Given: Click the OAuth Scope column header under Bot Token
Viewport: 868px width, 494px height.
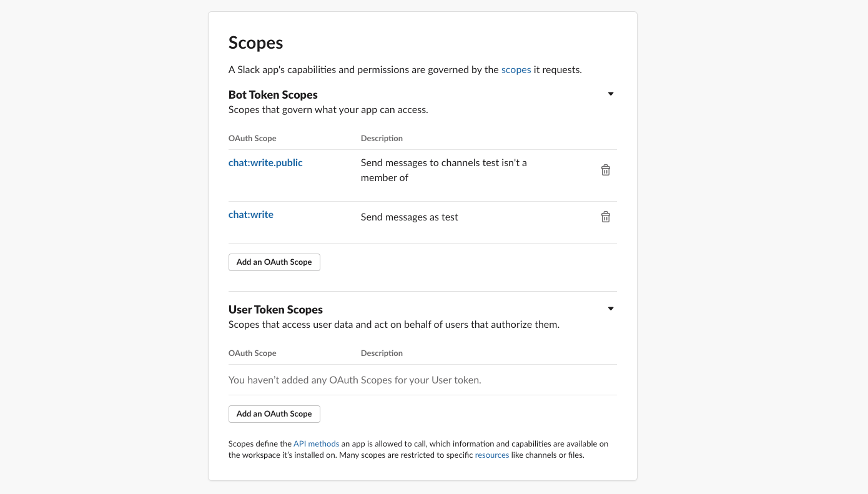Looking at the screenshot, I should tap(252, 138).
